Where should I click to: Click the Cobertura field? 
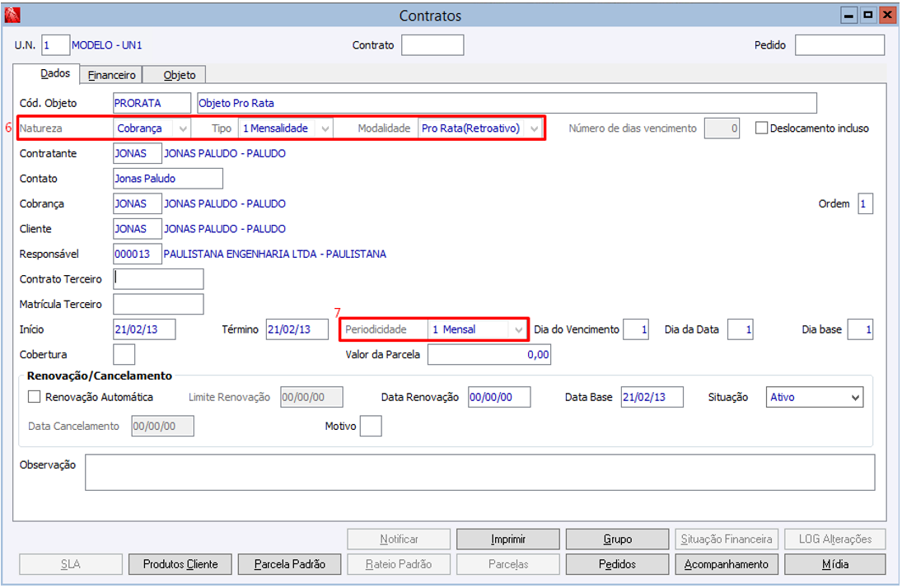pyautogui.click(x=124, y=354)
